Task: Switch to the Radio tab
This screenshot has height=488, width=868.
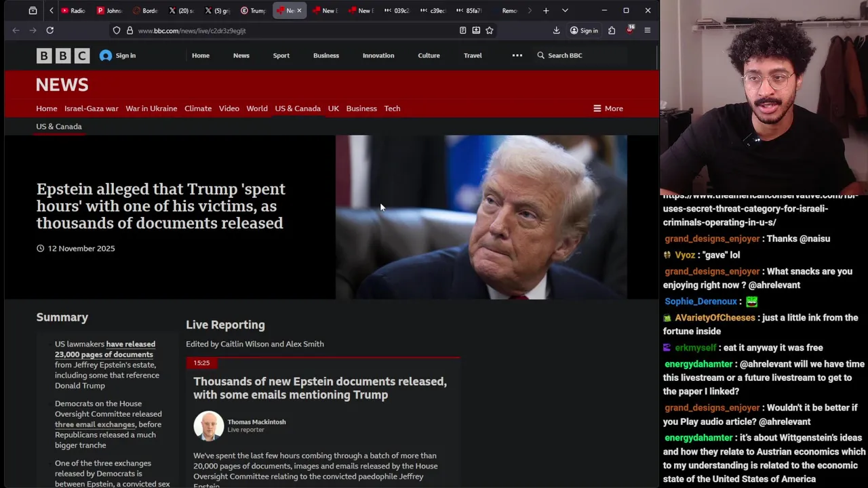Action: click(73, 11)
